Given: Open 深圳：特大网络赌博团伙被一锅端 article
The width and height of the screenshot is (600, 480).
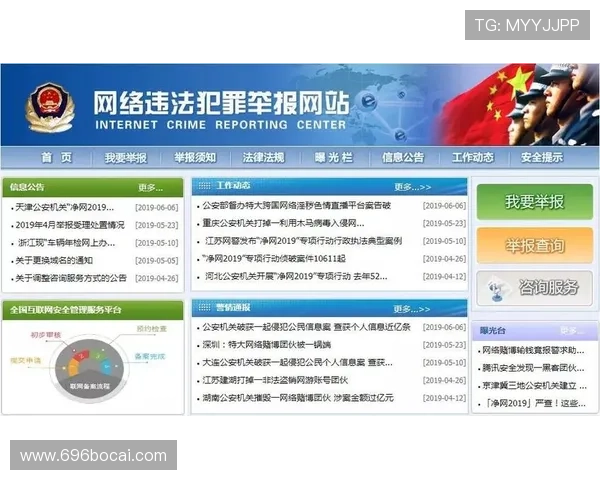Looking at the screenshot, I should coord(267,345).
